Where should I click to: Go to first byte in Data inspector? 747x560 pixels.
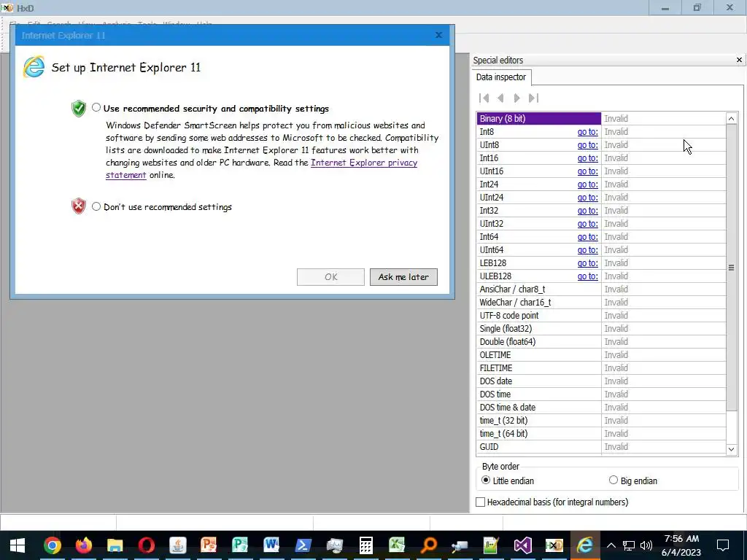(484, 98)
